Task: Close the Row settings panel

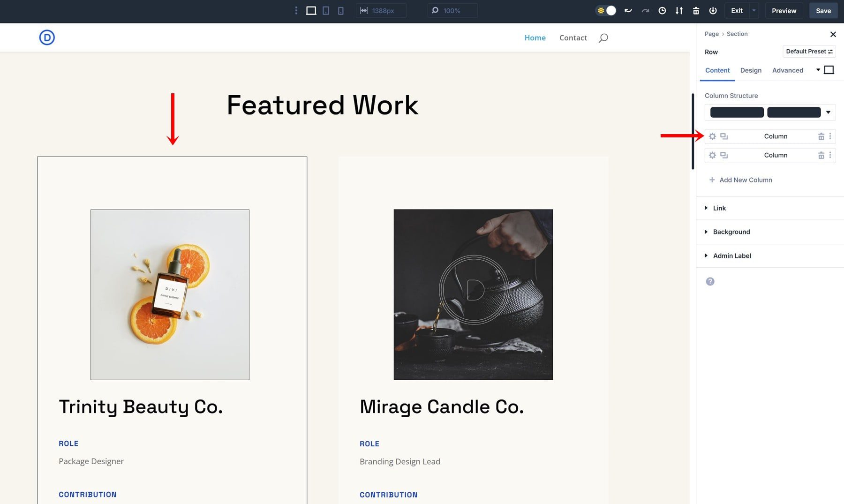Action: point(833,34)
